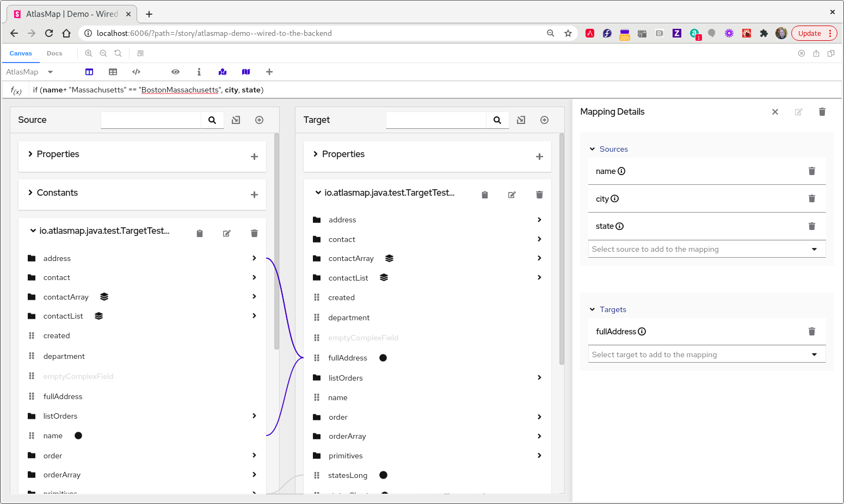Screen dimensions: 844x504
Task: Click the Source search input field
Action: tap(151, 120)
